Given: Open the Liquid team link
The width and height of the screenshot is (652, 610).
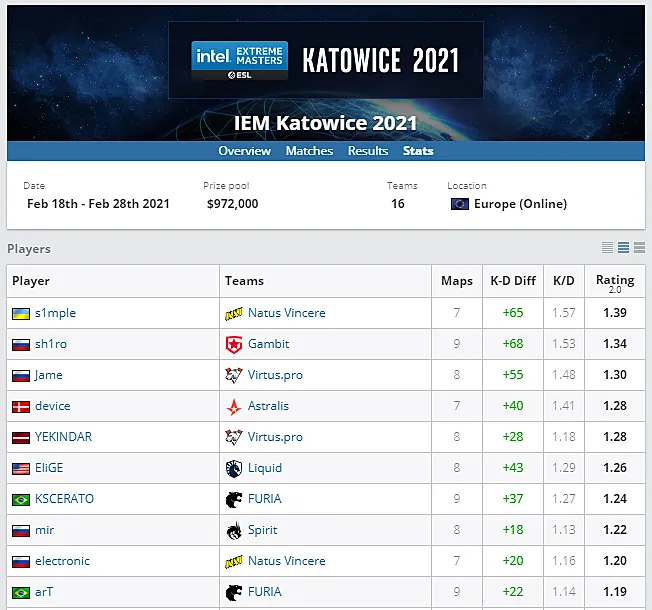Looking at the screenshot, I should (265, 468).
